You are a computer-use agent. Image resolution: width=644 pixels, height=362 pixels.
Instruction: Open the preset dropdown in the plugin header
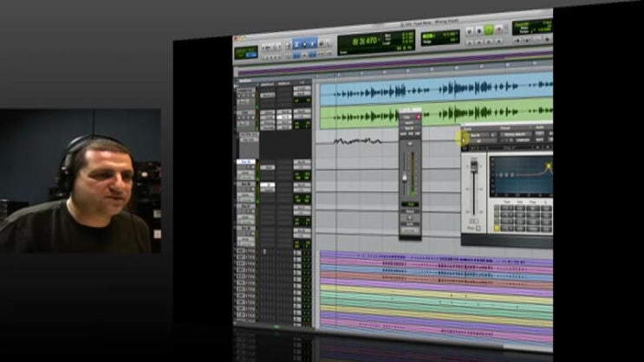tap(517, 134)
